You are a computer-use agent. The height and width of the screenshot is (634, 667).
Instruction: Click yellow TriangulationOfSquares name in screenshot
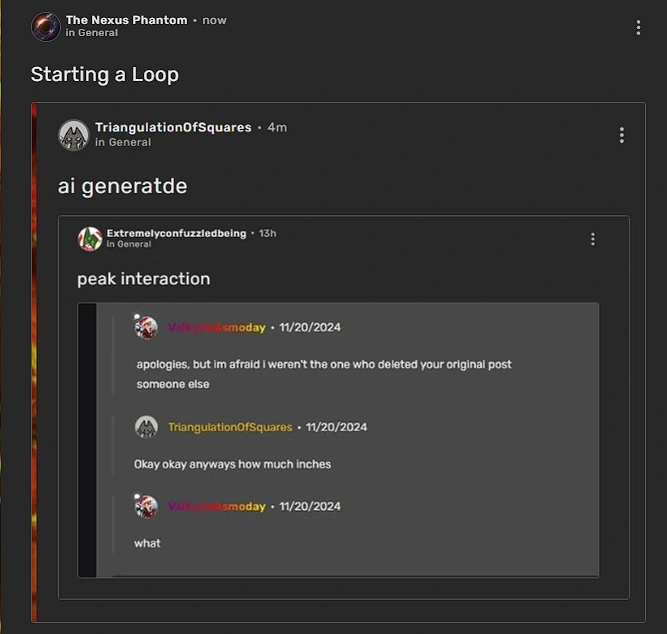[230, 427]
